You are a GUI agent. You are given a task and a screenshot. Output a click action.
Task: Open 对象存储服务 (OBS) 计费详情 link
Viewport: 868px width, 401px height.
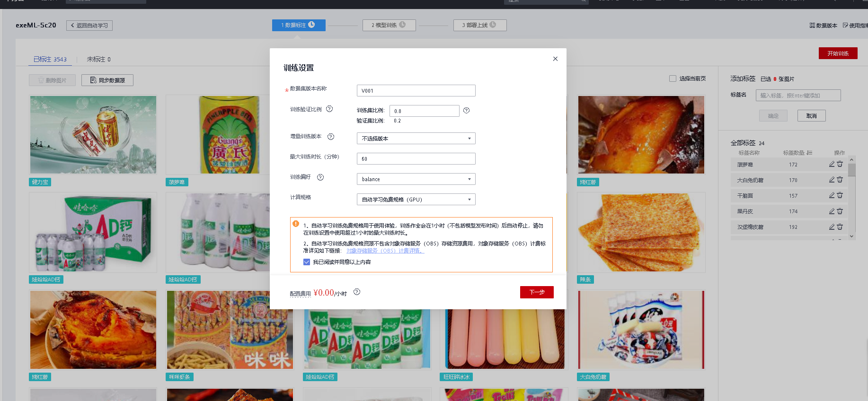point(385,251)
